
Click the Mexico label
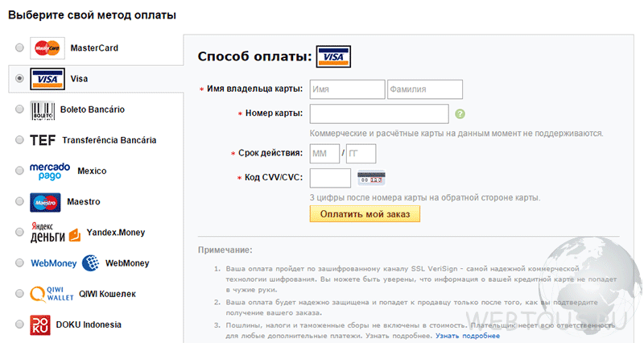point(92,171)
